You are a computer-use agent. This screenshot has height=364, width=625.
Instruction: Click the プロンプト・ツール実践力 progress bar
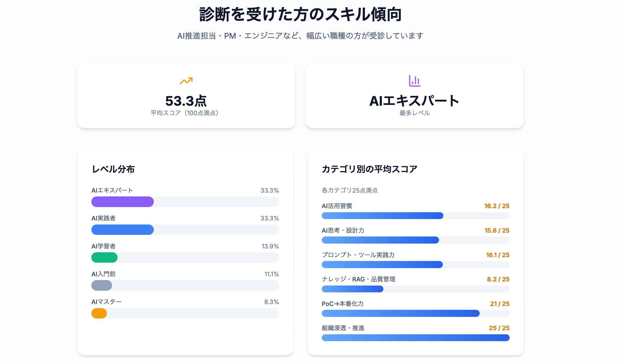[x=382, y=265]
